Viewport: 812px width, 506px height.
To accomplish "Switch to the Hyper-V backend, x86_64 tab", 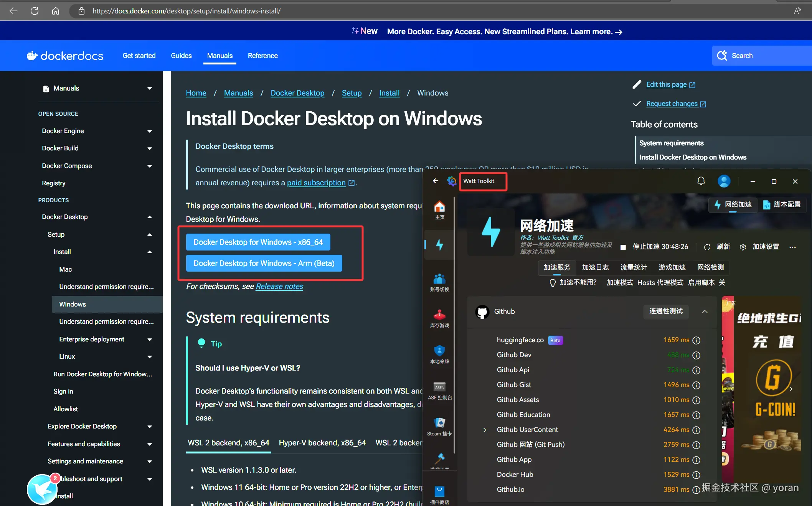I will coord(322,443).
